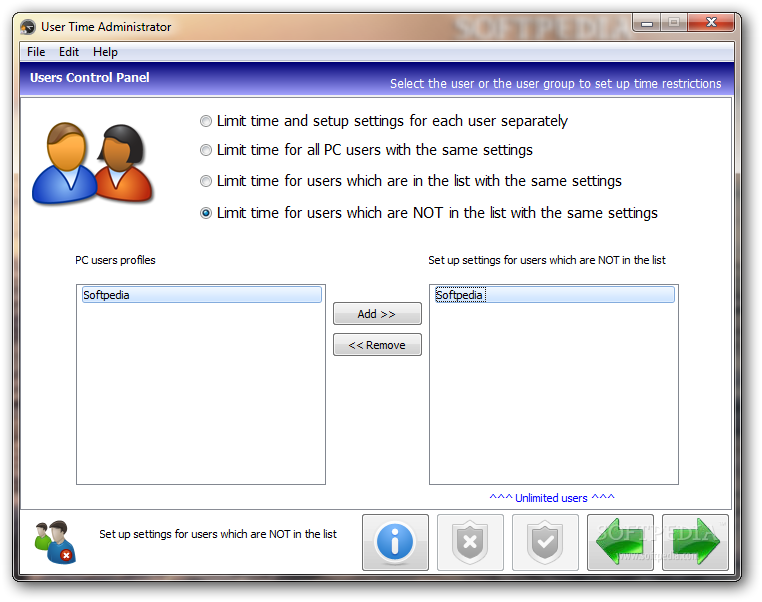The image size is (762, 602).
Task: Click the shield with checkmark icon
Action: click(x=545, y=542)
